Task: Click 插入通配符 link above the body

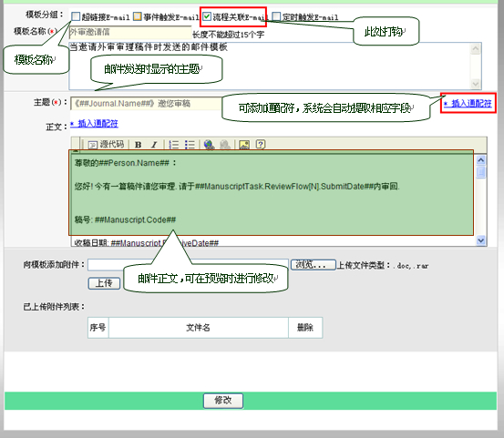Action: [x=94, y=123]
